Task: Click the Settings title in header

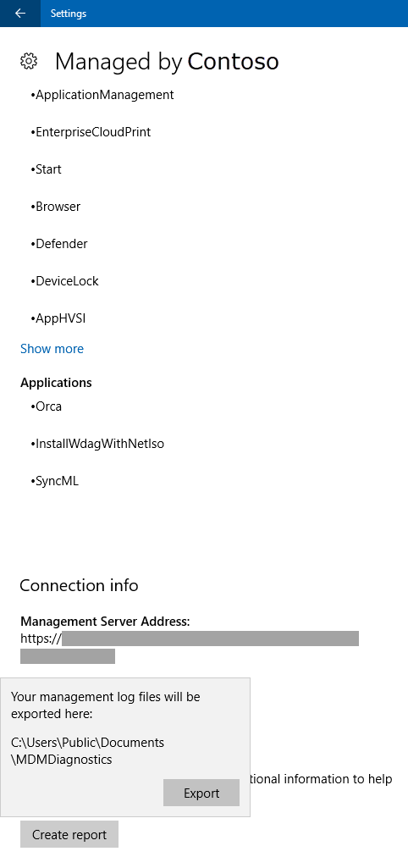Action: pos(69,14)
